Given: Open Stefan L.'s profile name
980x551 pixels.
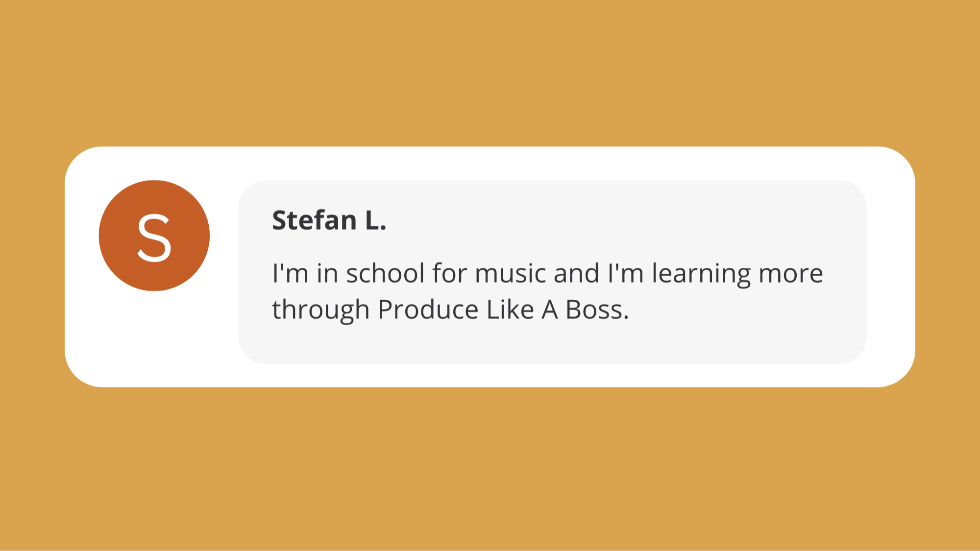Looking at the screenshot, I should [x=329, y=220].
